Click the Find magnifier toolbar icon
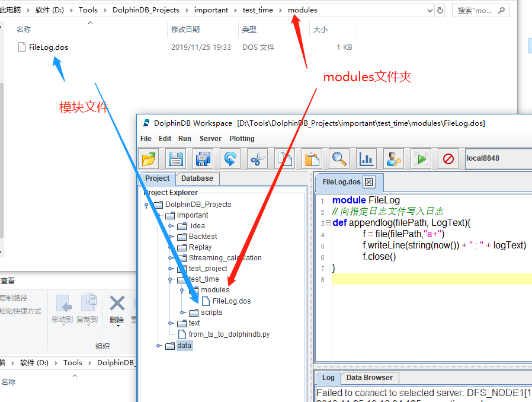The image size is (532, 402). pyautogui.click(x=339, y=158)
